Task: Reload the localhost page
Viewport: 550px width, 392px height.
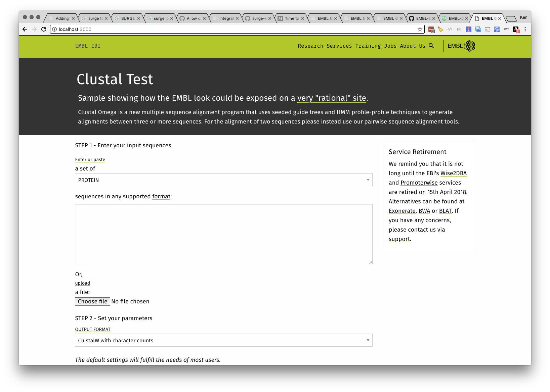Action: pyautogui.click(x=44, y=29)
